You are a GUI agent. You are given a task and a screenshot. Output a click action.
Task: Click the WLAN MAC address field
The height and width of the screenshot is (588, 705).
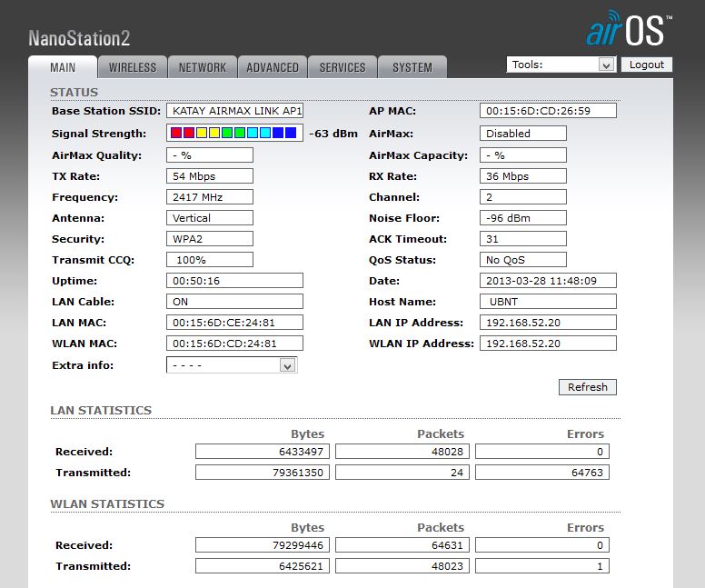[x=235, y=344]
